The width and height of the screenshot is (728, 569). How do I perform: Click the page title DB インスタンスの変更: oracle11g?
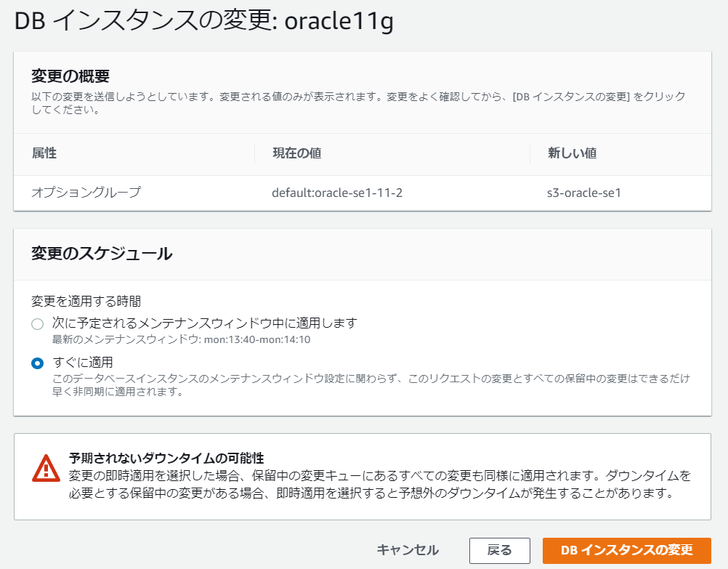pyautogui.click(x=204, y=21)
